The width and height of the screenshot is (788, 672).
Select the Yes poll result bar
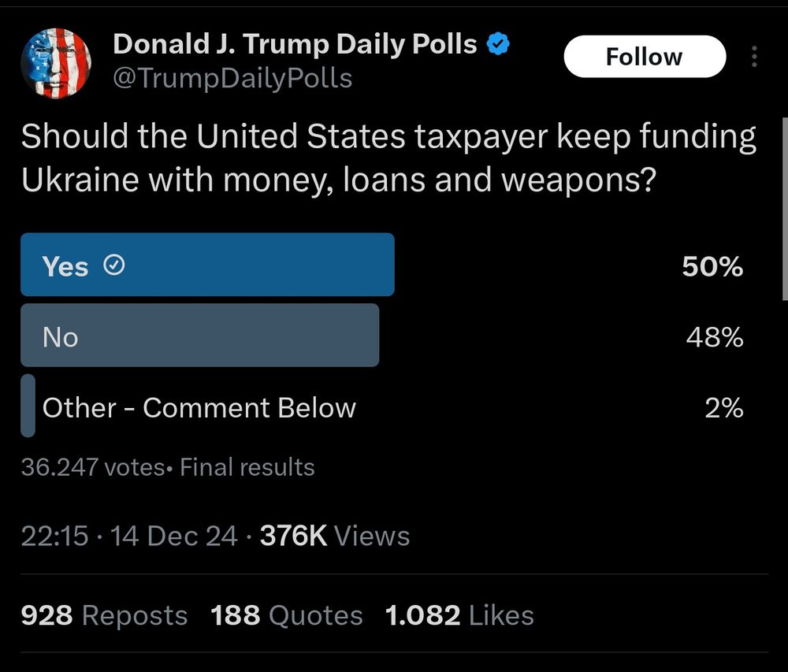[207, 265]
